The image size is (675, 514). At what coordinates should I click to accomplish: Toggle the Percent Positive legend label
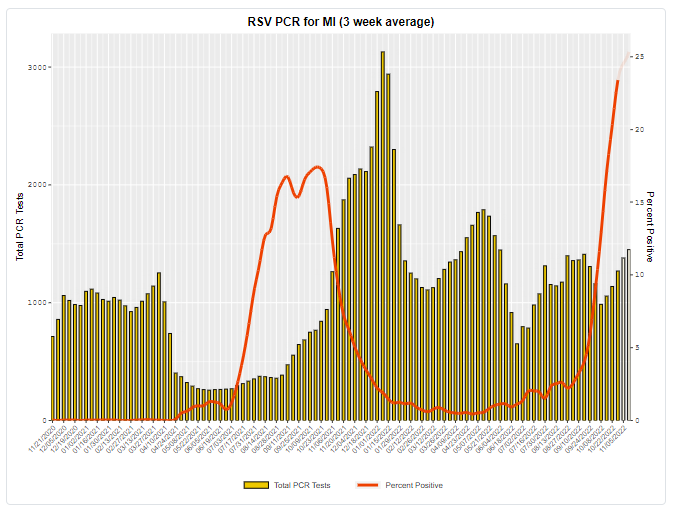(x=415, y=485)
